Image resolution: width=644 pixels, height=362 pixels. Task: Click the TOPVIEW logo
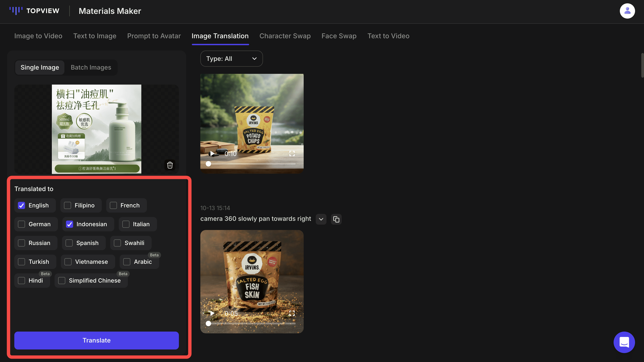34,11
